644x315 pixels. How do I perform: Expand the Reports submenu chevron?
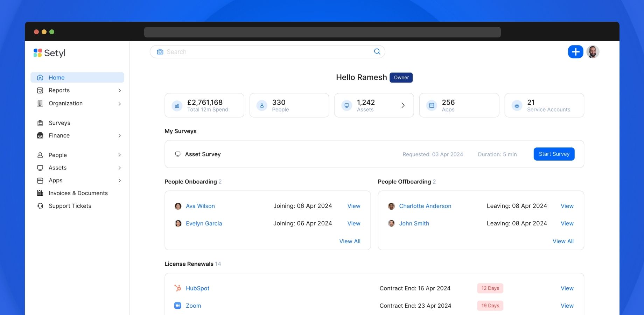pyautogui.click(x=120, y=90)
